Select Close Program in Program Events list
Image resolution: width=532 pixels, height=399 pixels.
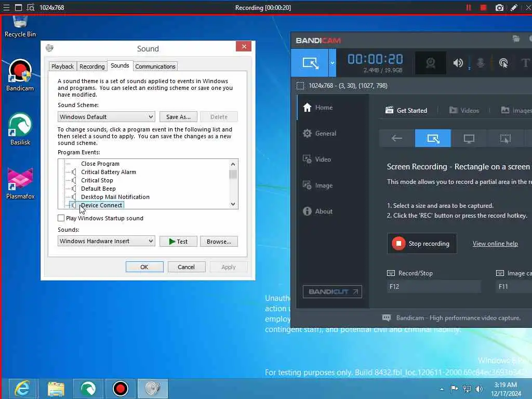100,164
